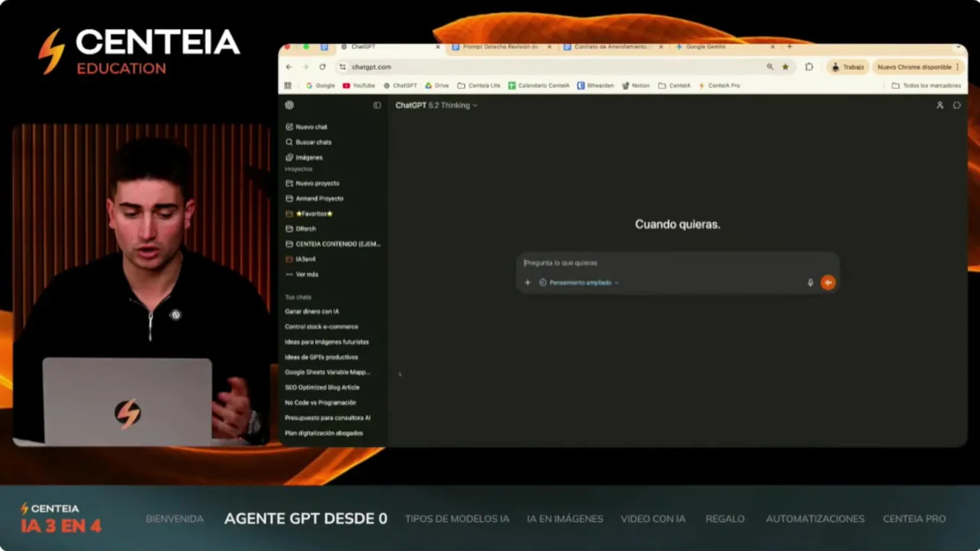Click the temporary chat icon at top right
The height and width of the screenshot is (551, 980).
tap(957, 106)
